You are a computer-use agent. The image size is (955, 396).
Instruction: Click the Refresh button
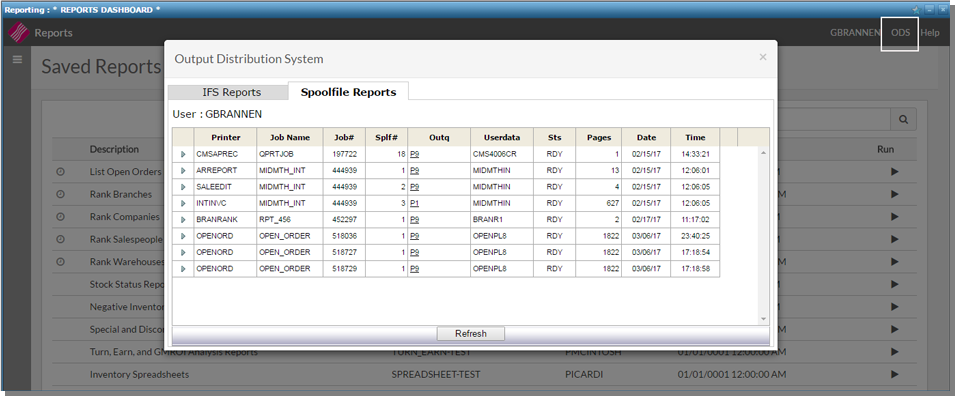(x=471, y=334)
